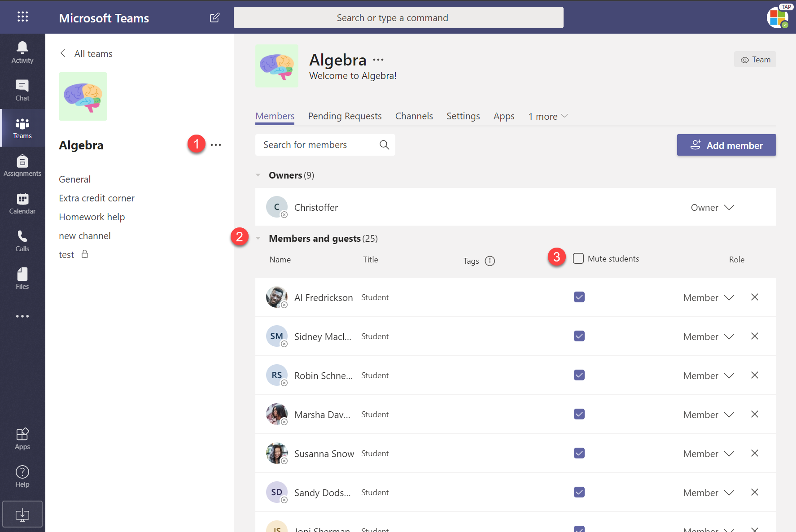
Task: Uncheck mute for Al Fredrickson
Action: [x=579, y=297]
